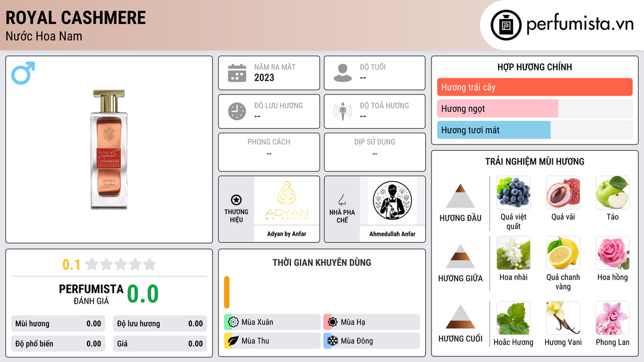Image resolution: width=644 pixels, height=362 pixels.
Task: Click the perfumista.vn perfume bottle logo icon
Action: click(x=506, y=25)
